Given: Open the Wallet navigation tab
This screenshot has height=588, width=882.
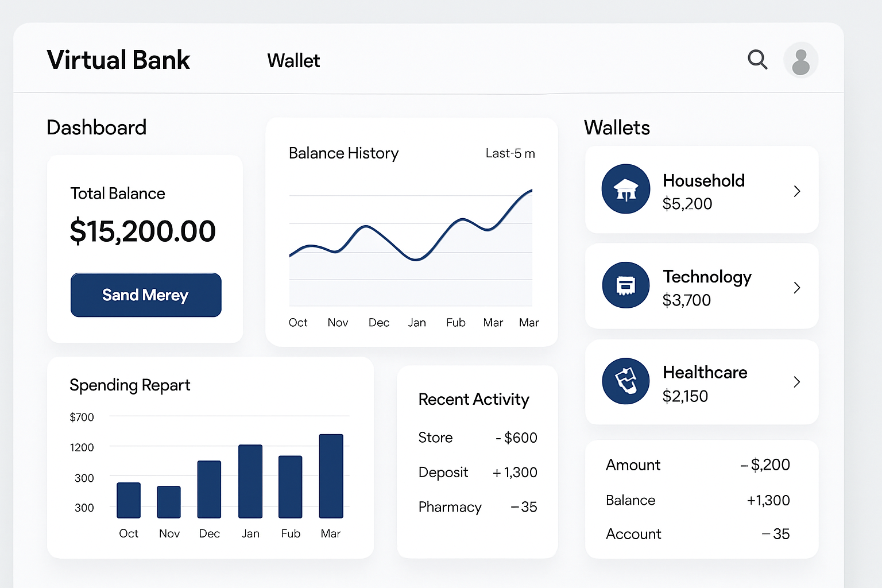Looking at the screenshot, I should 293,61.
